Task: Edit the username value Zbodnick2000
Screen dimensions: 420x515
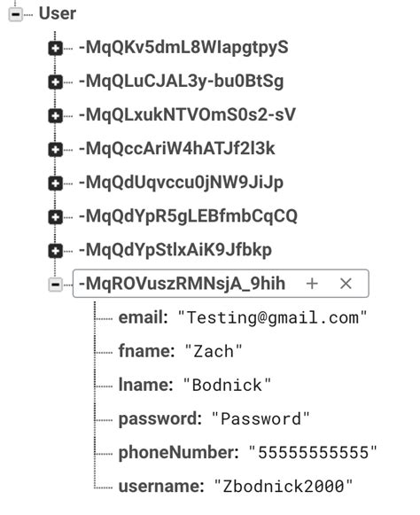Action: (284, 487)
